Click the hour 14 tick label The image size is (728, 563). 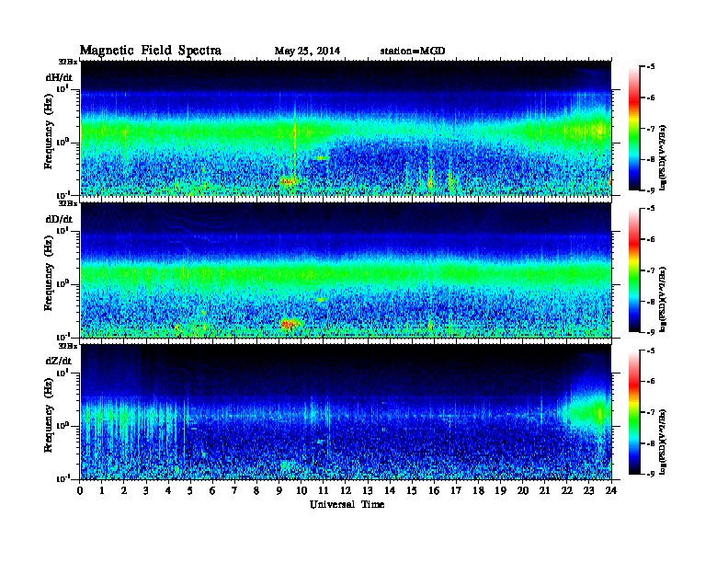(x=390, y=490)
